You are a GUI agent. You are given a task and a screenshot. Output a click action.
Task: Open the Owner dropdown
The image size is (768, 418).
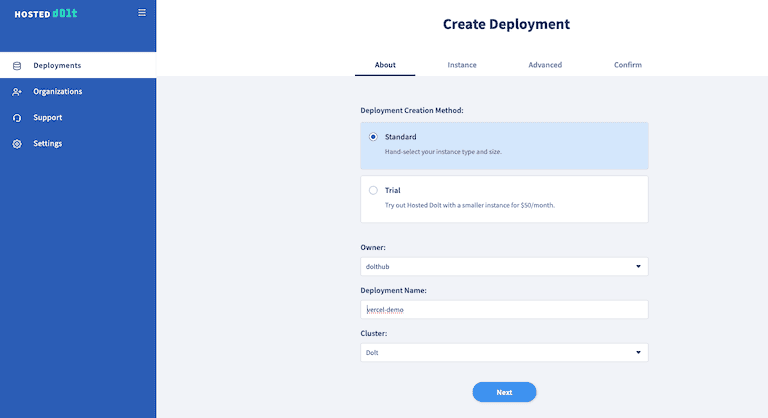tap(504, 267)
